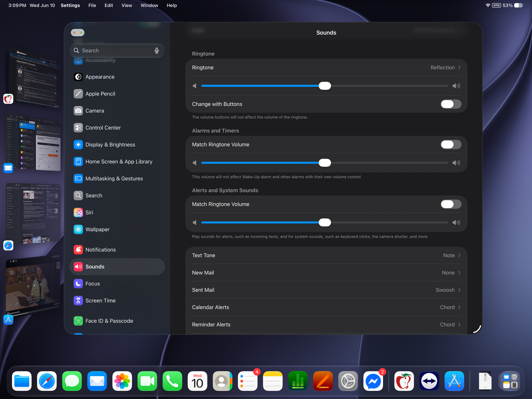Open the Help menu
The width and height of the screenshot is (532, 399).
tap(172, 5)
